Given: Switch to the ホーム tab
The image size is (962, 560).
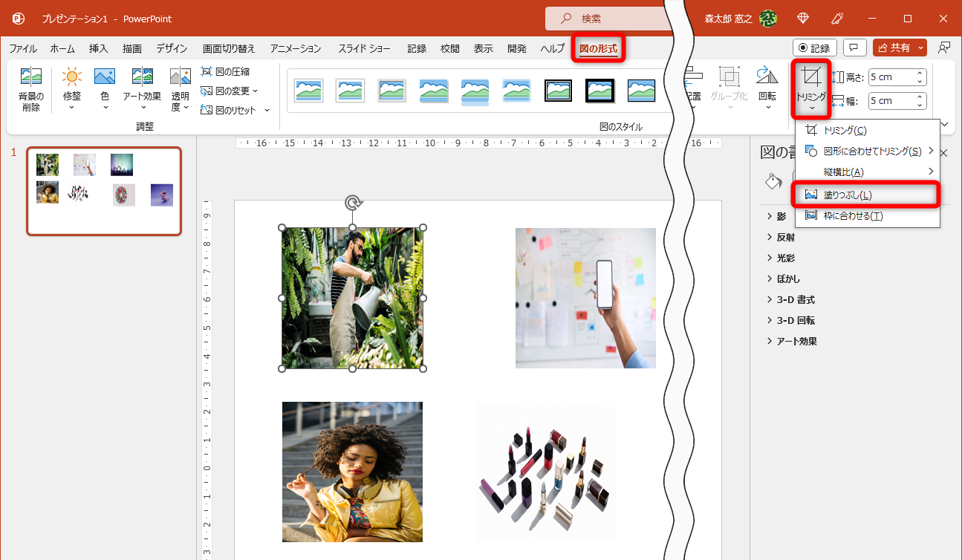Looking at the screenshot, I should (x=62, y=48).
